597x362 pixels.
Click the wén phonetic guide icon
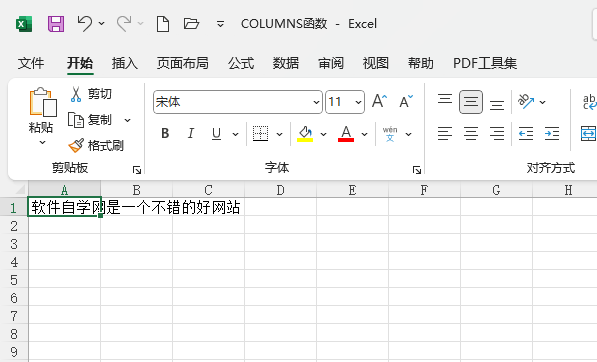[390, 134]
